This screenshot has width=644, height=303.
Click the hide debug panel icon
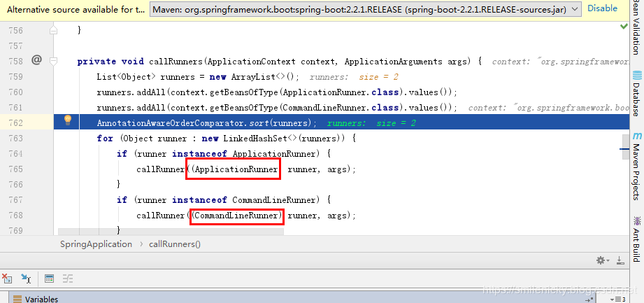click(x=621, y=260)
